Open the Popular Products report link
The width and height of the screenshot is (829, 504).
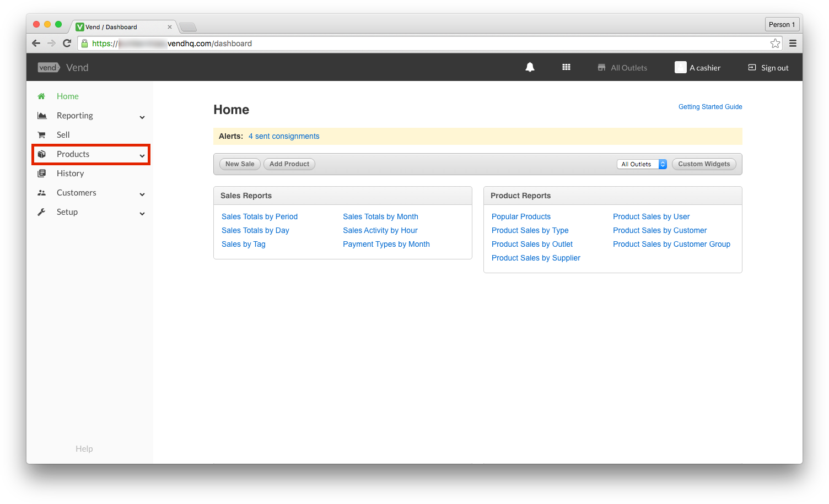(521, 216)
